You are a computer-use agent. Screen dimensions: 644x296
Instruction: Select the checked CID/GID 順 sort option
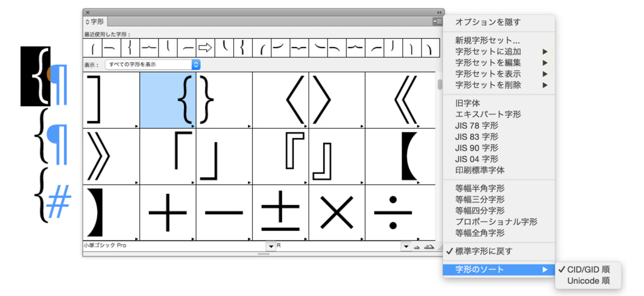(x=588, y=270)
